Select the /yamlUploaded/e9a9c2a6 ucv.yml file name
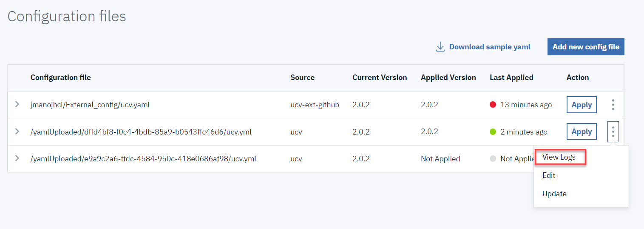This screenshot has height=229, width=644. point(143,159)
